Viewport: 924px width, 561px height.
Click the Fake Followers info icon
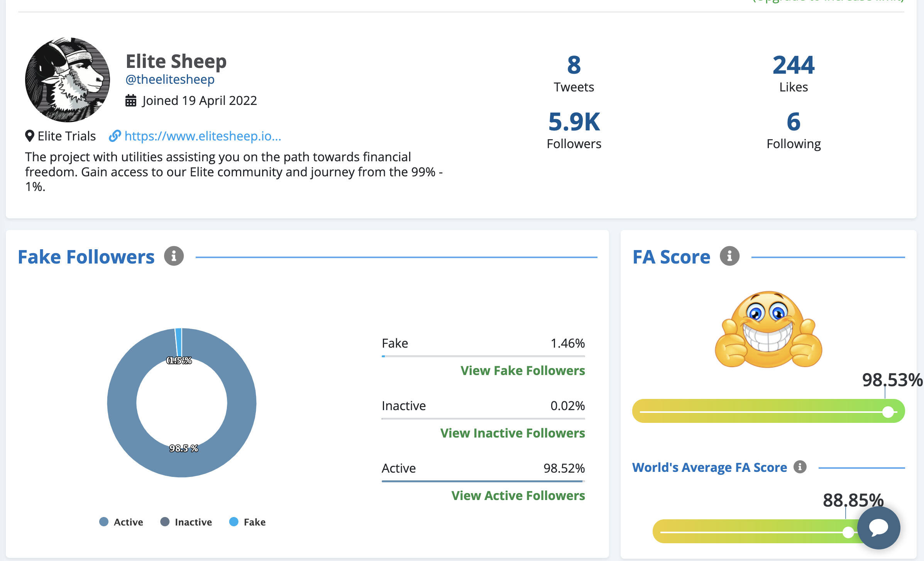174,256
